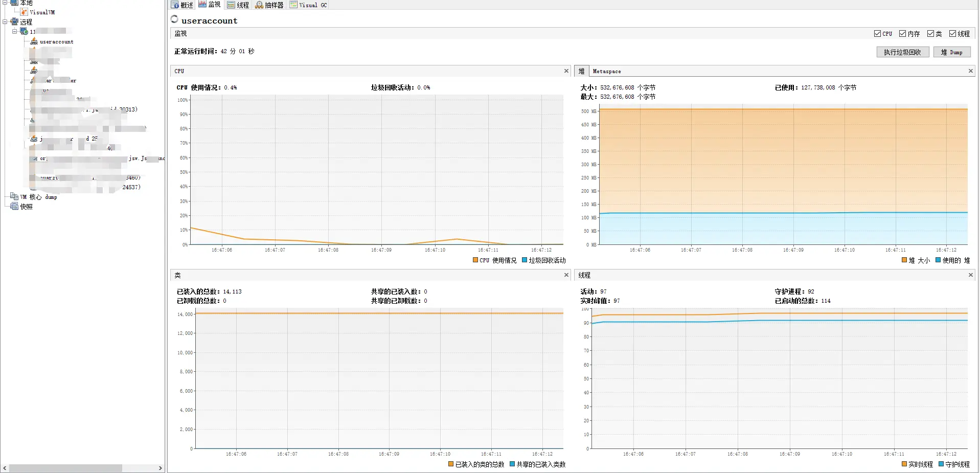
Task: Click the CPU 使用情况 legend swatch
Action: tap(475, 260)
